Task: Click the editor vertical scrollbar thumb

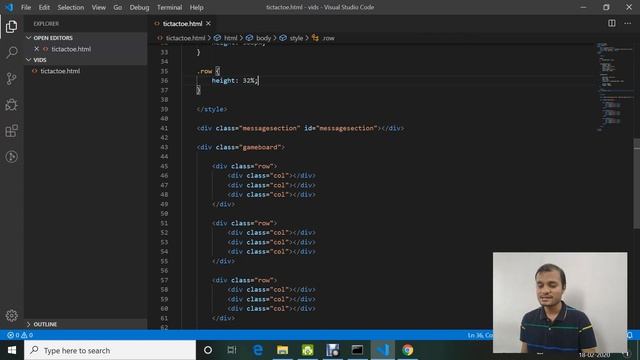Action: [636, 184]
